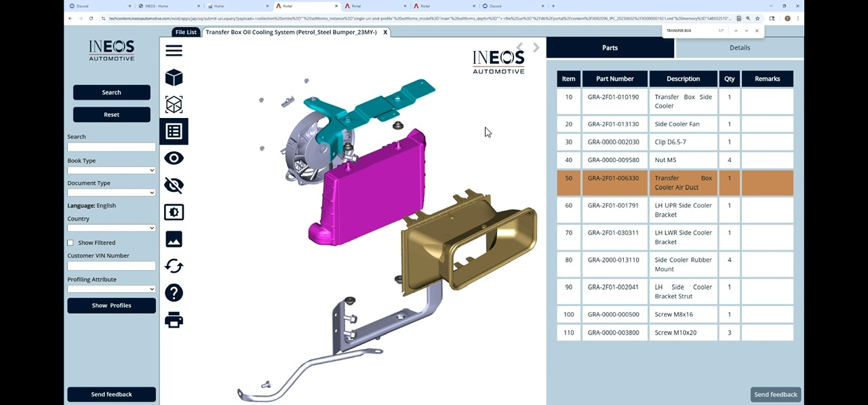Select the Screw M8x16 description

click(674, 315)
